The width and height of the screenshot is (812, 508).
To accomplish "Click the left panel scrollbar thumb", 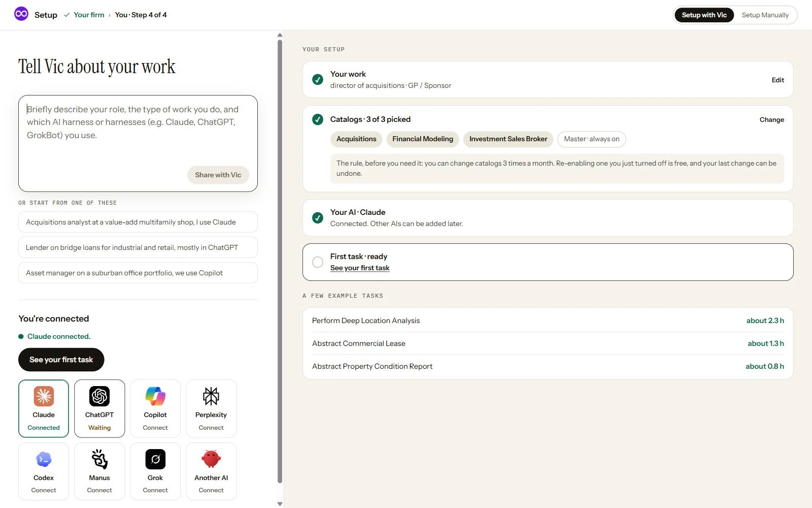I will pos(280,262).
